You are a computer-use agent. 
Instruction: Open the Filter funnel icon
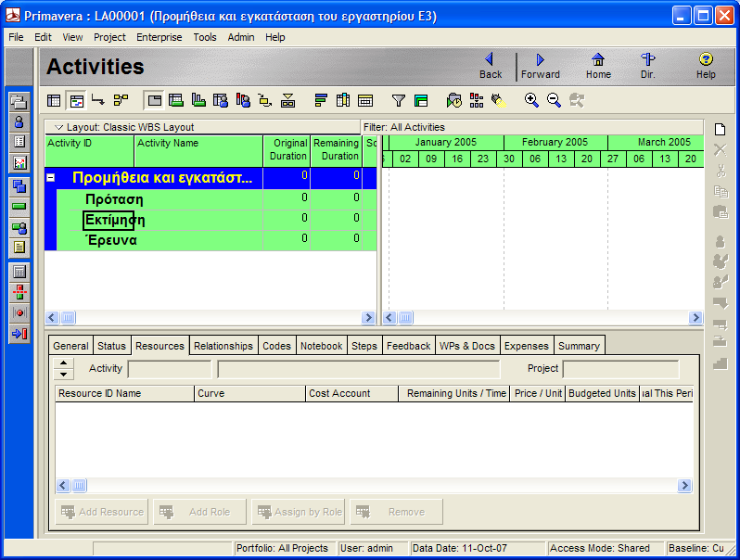click(399, 100)
